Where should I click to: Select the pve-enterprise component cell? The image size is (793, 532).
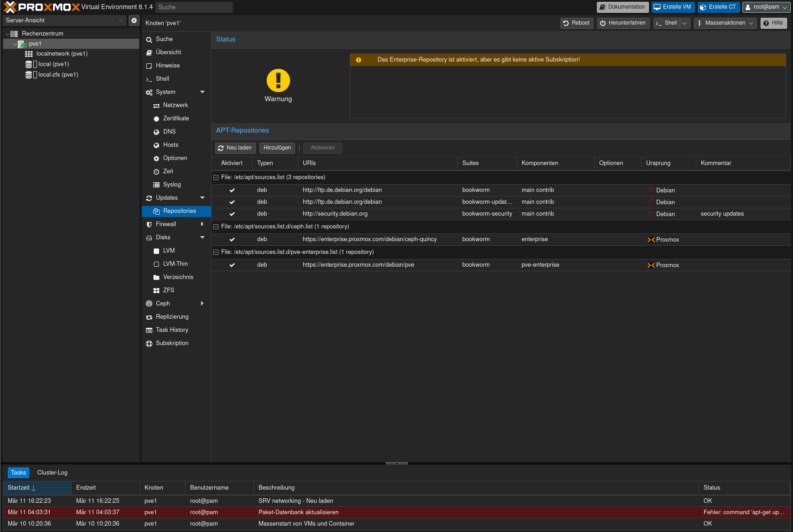[540, 265]
